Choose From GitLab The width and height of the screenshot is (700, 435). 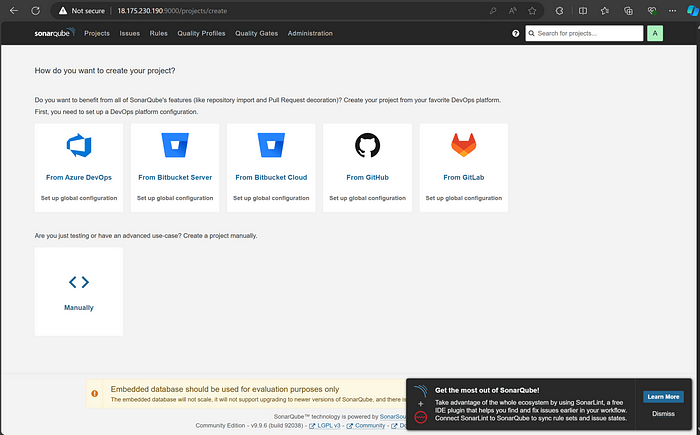(x=464, y=177)
